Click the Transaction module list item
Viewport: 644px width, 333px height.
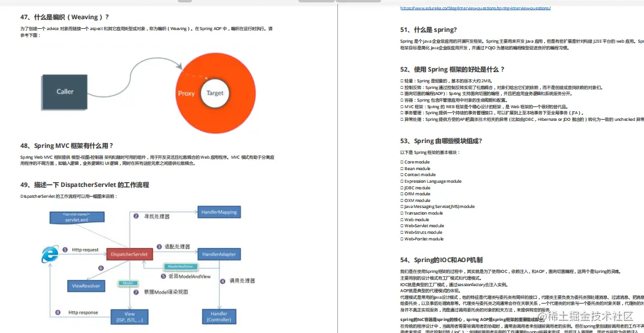tap(421, 213)
